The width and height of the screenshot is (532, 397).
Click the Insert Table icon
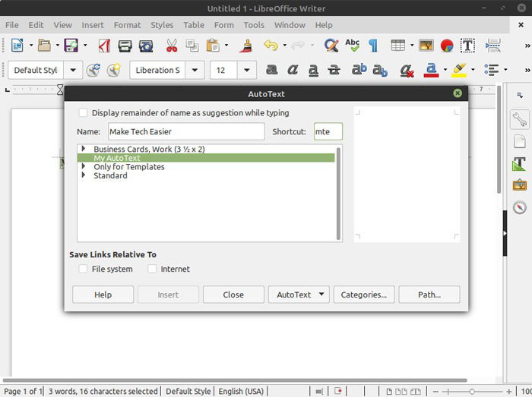coord(397,45)
